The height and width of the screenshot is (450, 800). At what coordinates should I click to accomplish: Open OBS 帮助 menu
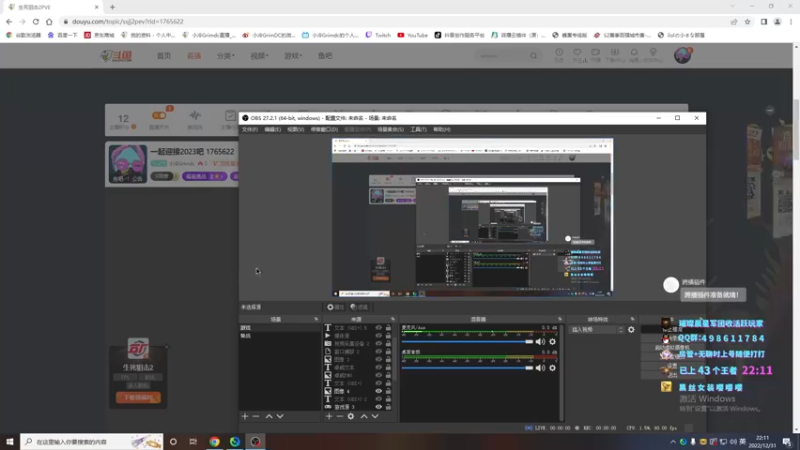442,130
